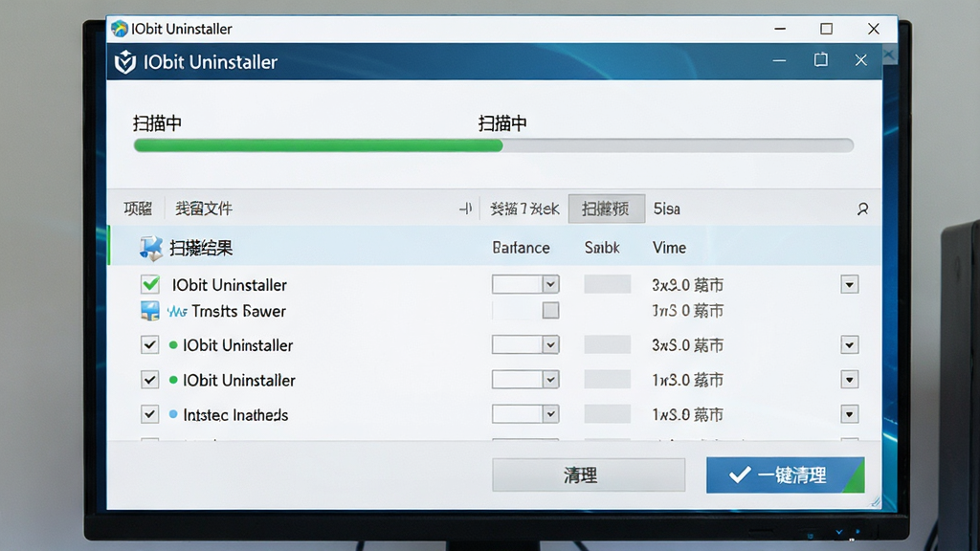Click the Vime value in Tmslts Bawer row

(687, 311)
